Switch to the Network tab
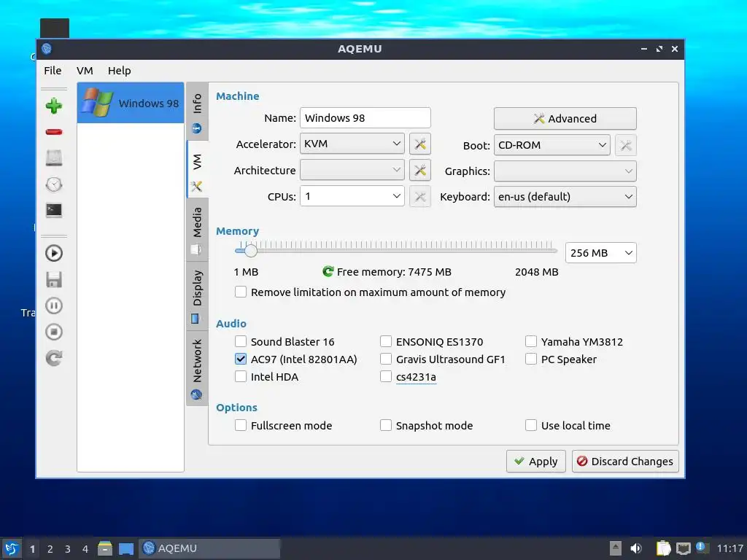Screen dimensions: 747x560 click(x=197, y=368)
